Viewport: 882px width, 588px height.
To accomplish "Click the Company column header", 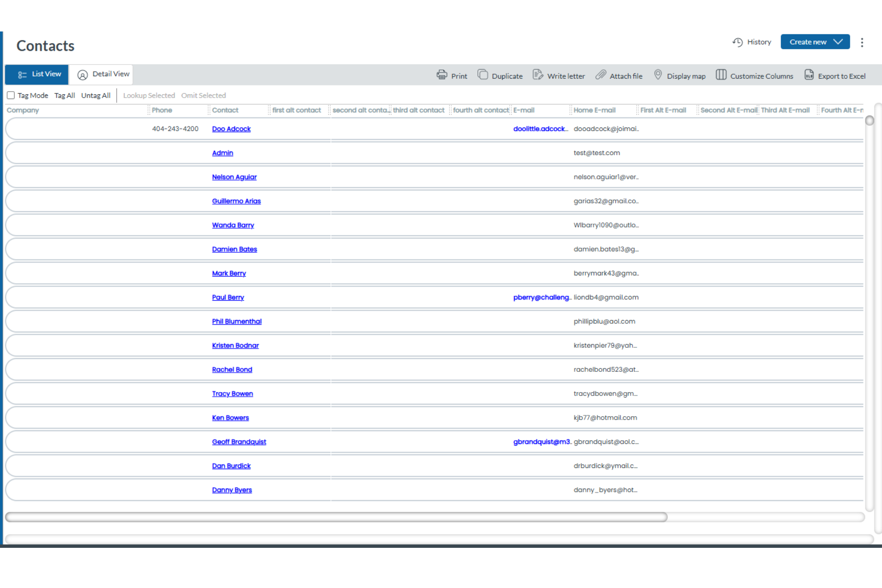I will [x=23, y=110].
